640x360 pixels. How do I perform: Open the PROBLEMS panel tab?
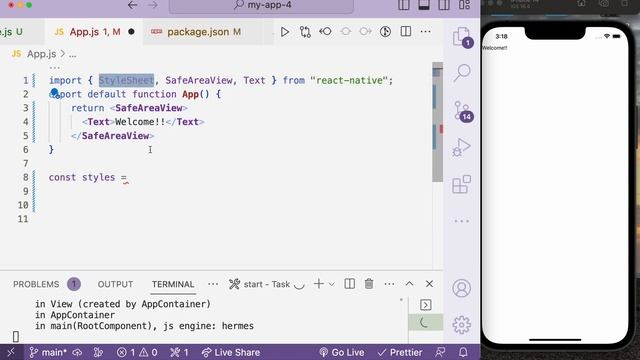(x=36, y=284)
